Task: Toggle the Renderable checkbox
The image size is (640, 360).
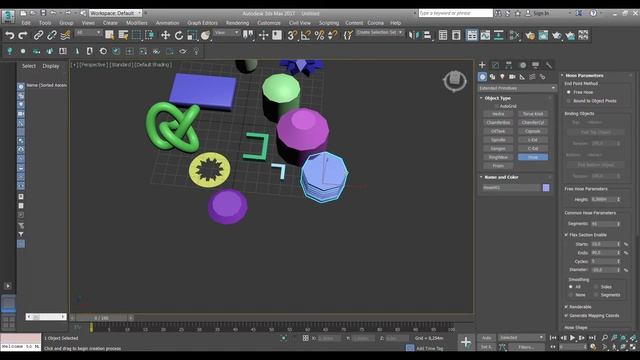Action: coord(567,307)
